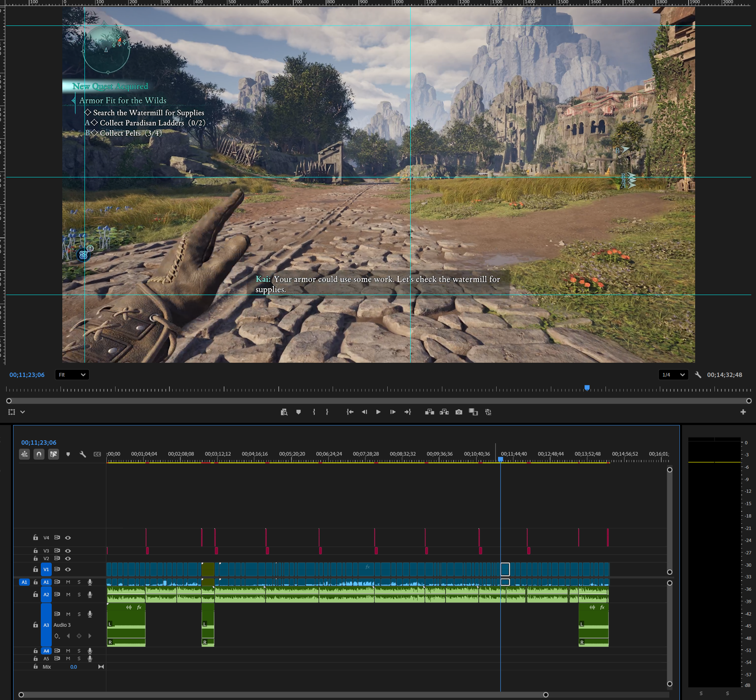Click the Program Monitor zoom scroll bar
The height and width of the screenshot is (700, 756).
pyautogui.click(x=379, y=401)
